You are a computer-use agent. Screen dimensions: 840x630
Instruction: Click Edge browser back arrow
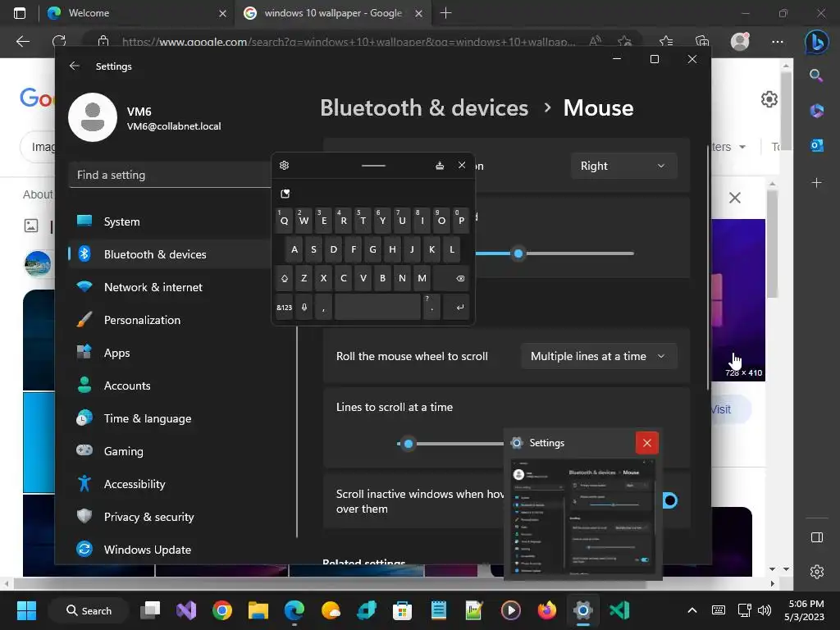pos(23,41)
